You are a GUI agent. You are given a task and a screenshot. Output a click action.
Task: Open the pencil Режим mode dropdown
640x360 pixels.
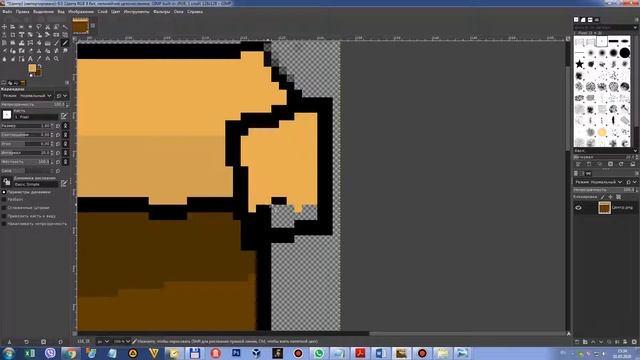pos(27,96)
